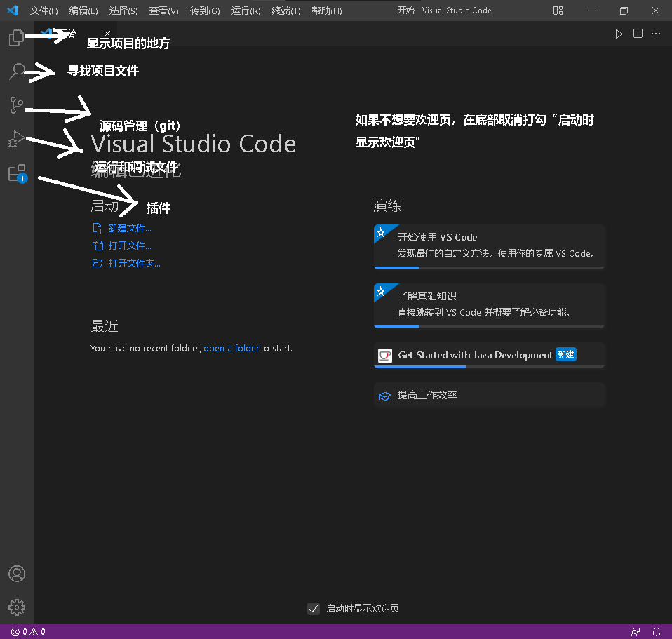Click the VS Code logo in title bar

pos(13,11)
